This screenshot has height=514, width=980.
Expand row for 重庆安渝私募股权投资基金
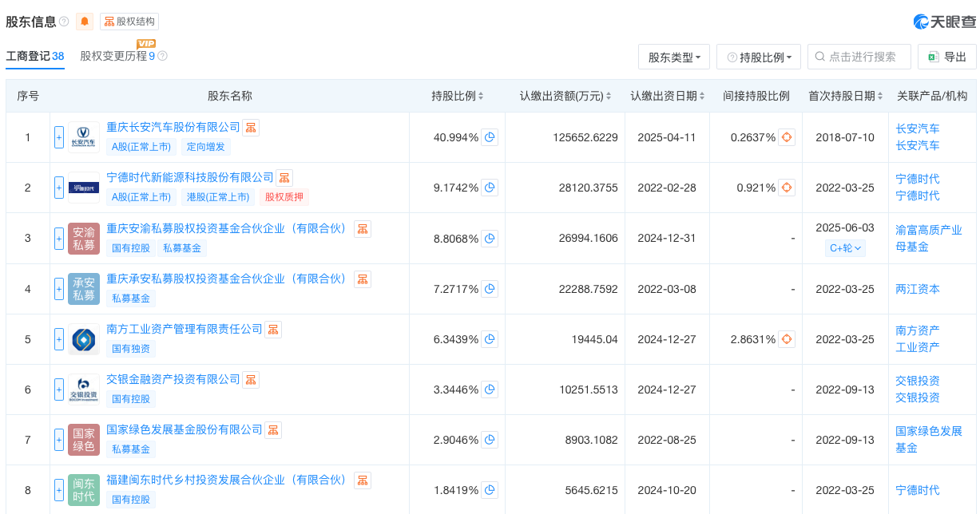click(x=59, y=238)
